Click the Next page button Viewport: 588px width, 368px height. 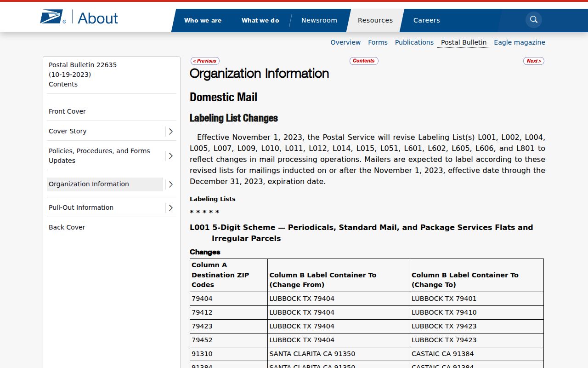[x=534, y=61]
